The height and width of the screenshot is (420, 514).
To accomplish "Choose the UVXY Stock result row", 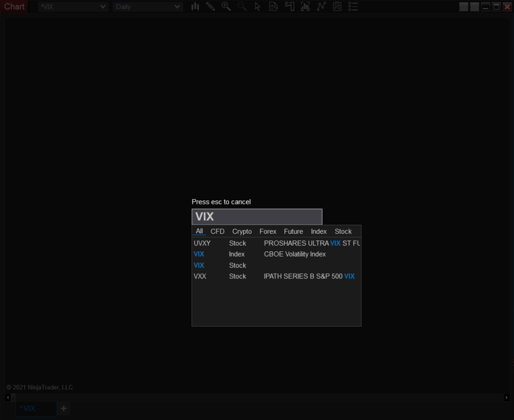I will tap(277, 243).
